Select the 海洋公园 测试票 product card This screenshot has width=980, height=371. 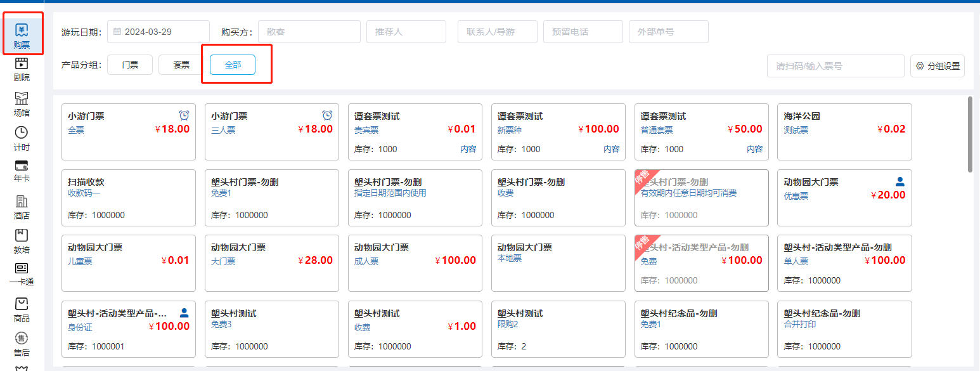[844, 132]
